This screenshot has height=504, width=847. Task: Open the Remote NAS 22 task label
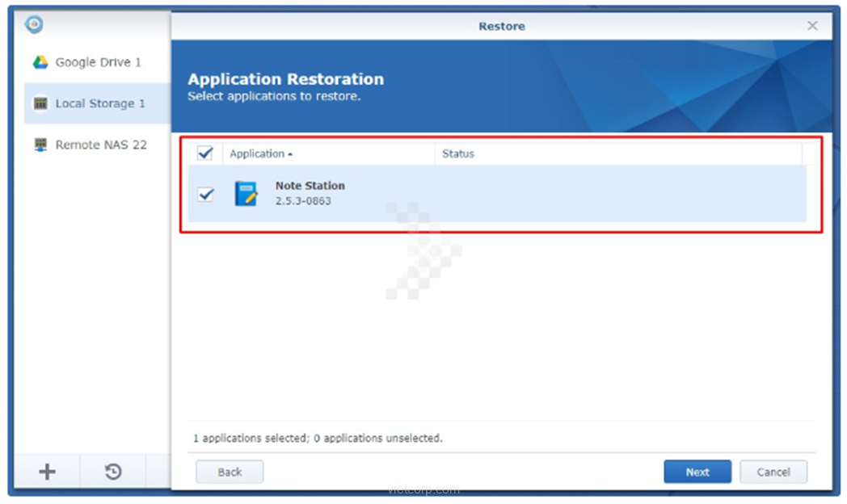(x=101, y=145)
